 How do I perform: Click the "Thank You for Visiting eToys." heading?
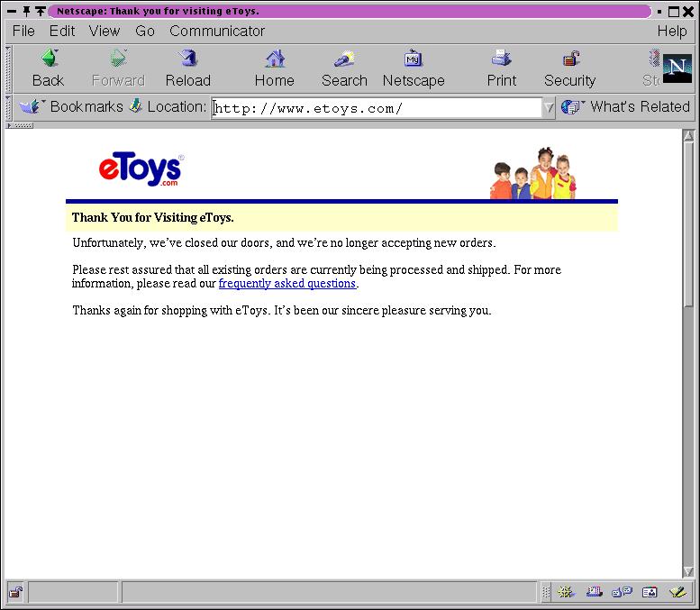pos(152,217)
